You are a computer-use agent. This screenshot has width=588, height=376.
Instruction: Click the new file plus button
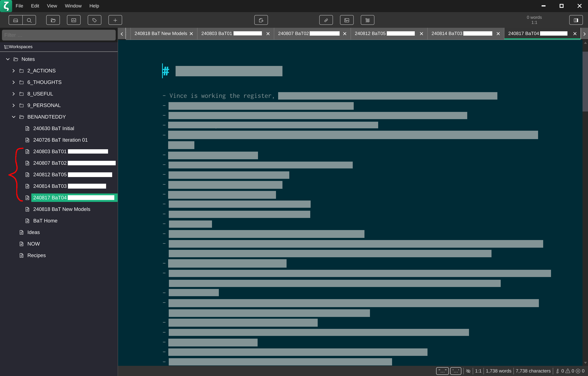[x=115, y=20]
